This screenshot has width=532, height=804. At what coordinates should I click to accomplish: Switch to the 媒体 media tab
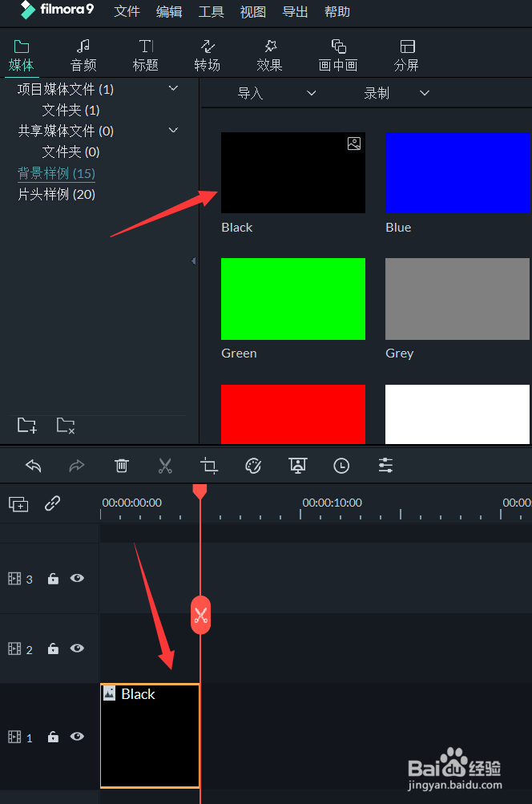coord(21,55)
